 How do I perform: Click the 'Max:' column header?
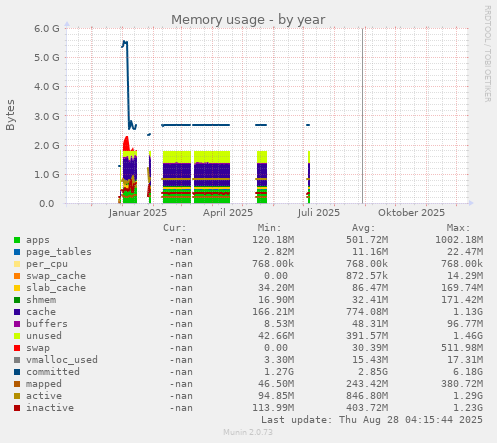[458, 228]
